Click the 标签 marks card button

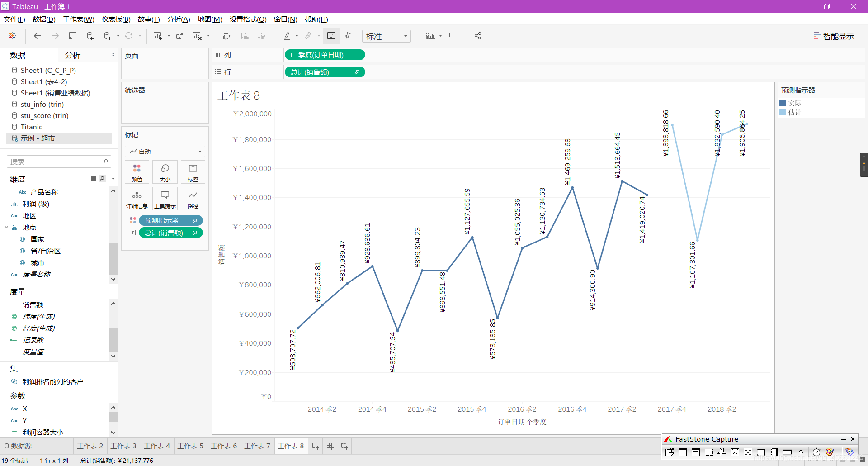(x=193, y=172)
